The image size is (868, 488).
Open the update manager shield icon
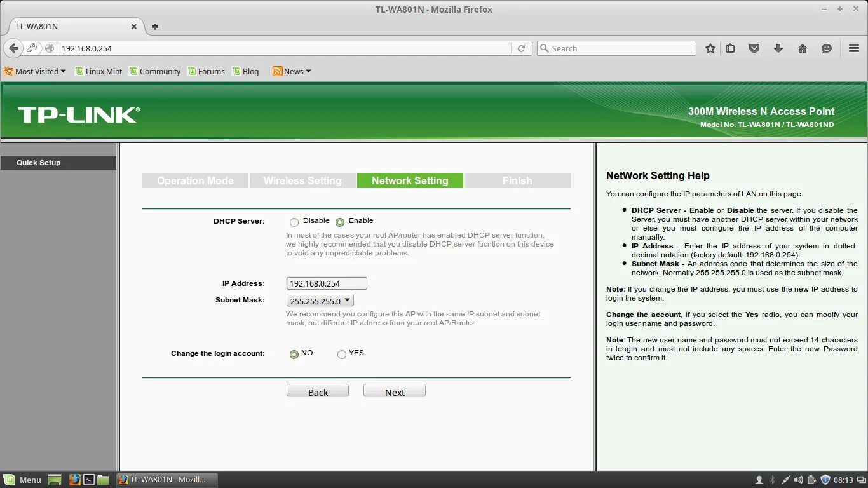point(825,480)
